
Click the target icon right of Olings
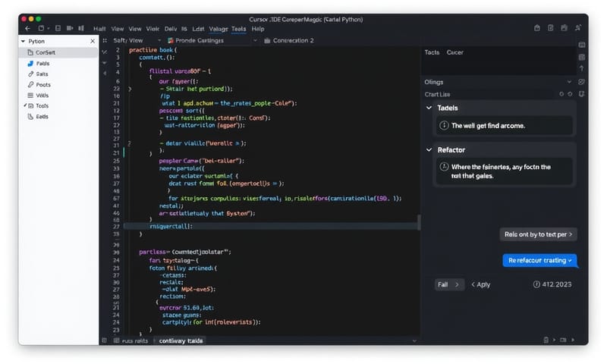point(581,82)
